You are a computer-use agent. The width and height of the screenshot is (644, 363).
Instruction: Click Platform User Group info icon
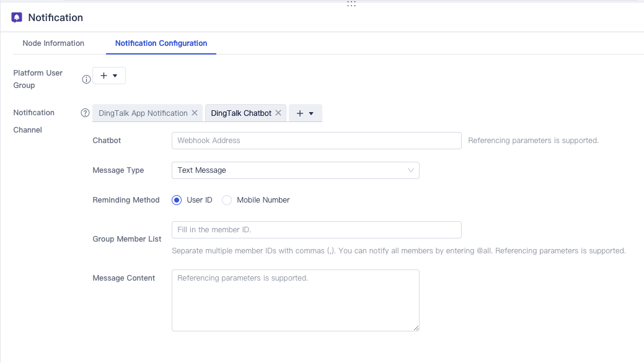(x=87, y=79)
